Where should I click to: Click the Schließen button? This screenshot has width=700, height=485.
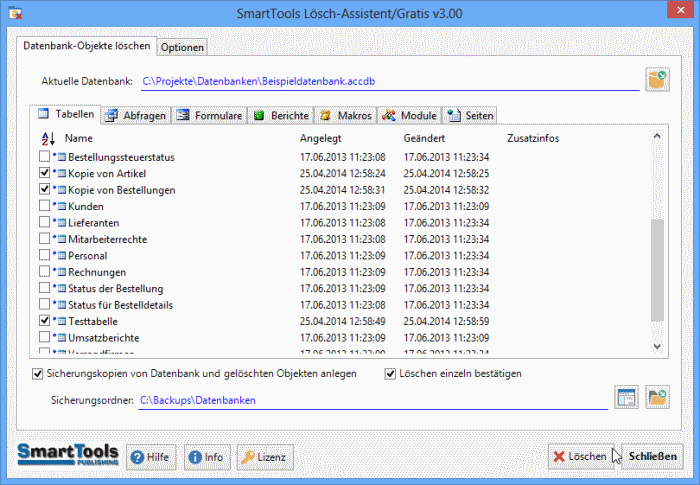(652, 456)
